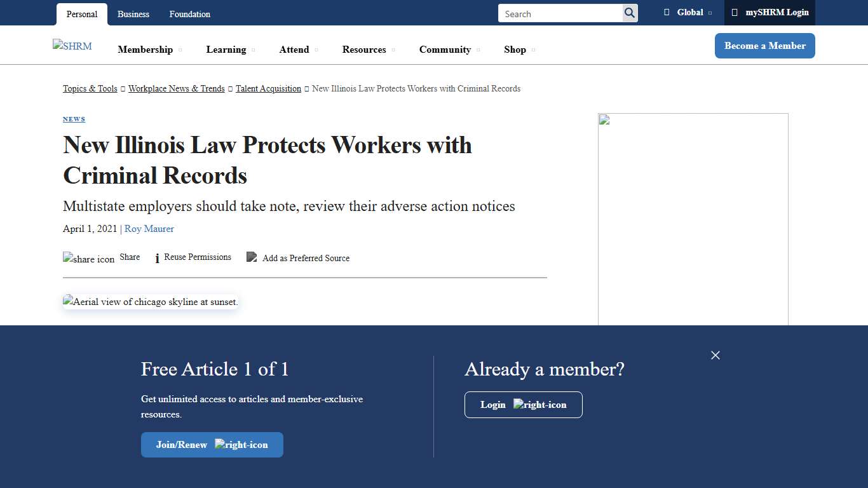868x488 pixels.
Task: Open the Community menu item
Action: pos(445,49)
